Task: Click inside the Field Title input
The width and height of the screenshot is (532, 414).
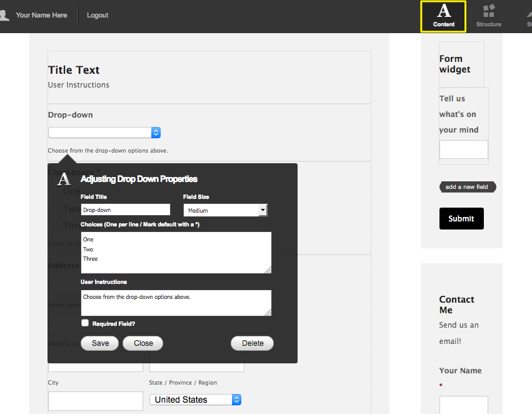Action: click(x=125, y=209)
